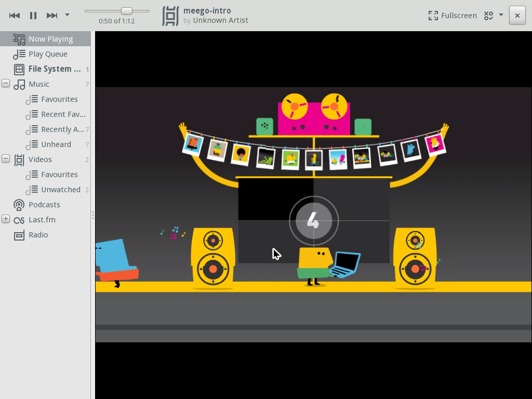532x399 pixels.
Task: Expand the Last.fm section
Action: pyautogui.click(x=5, y=219)
